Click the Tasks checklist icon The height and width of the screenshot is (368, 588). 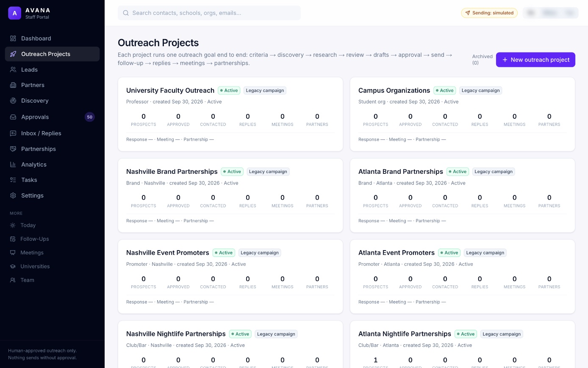click(13, 180)
